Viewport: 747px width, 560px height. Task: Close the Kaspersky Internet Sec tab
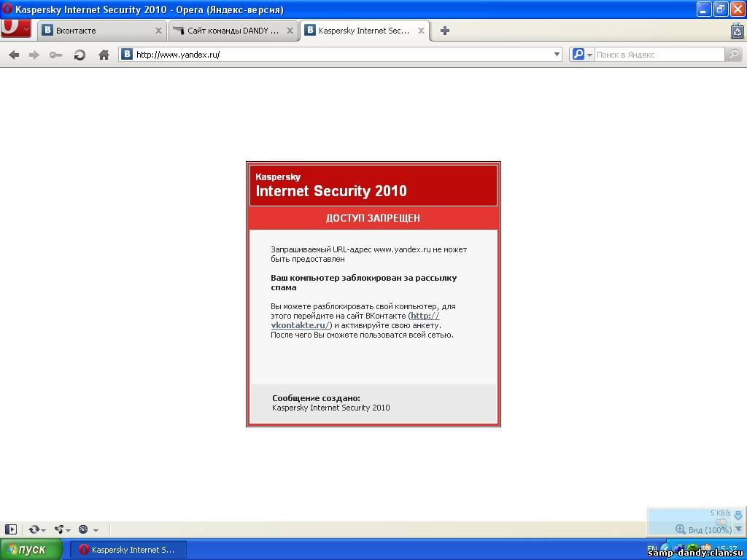(421, 31)
